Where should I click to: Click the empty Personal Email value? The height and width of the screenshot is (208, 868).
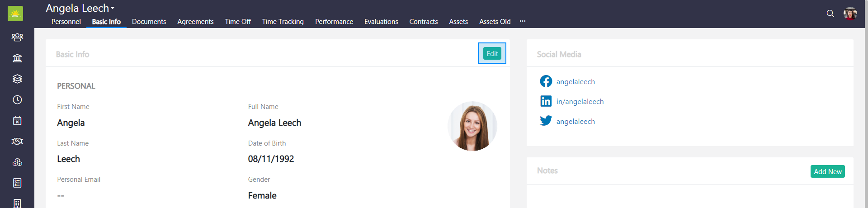pyautogui.click(x=61, y=195)
